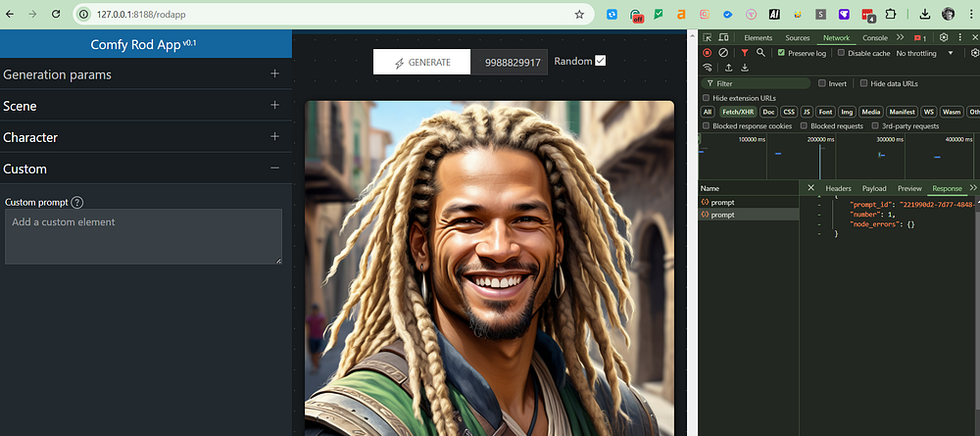Open the extension with red 'off' badge
980x436 pixels.
[x=636, y=15]
